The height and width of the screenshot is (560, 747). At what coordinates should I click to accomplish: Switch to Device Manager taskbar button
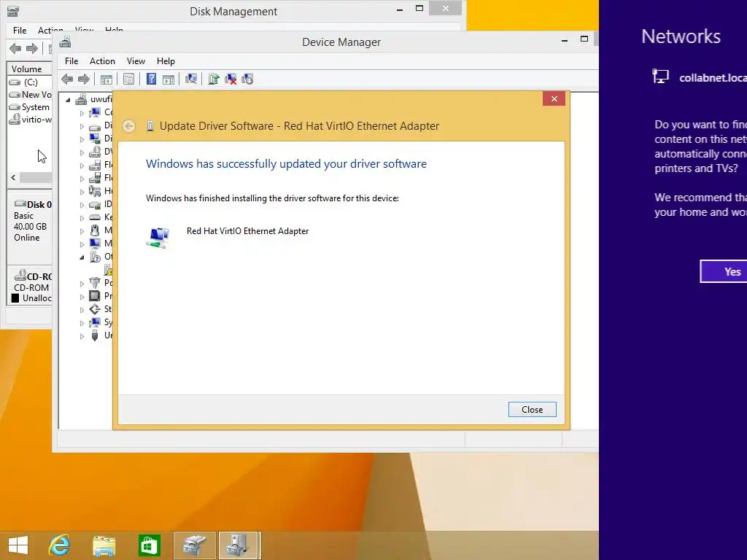(x=239, y=545)
